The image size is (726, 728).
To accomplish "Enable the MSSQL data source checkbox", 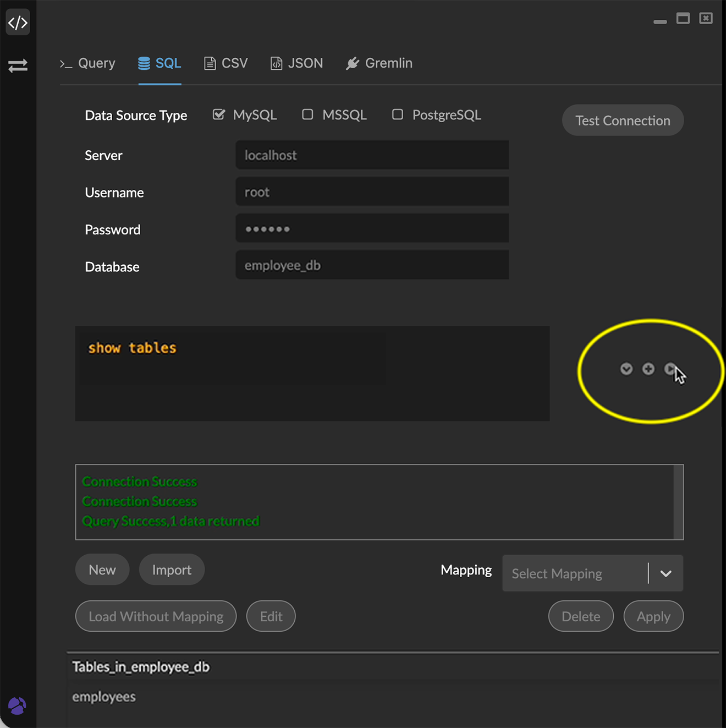I will [307, 114].
